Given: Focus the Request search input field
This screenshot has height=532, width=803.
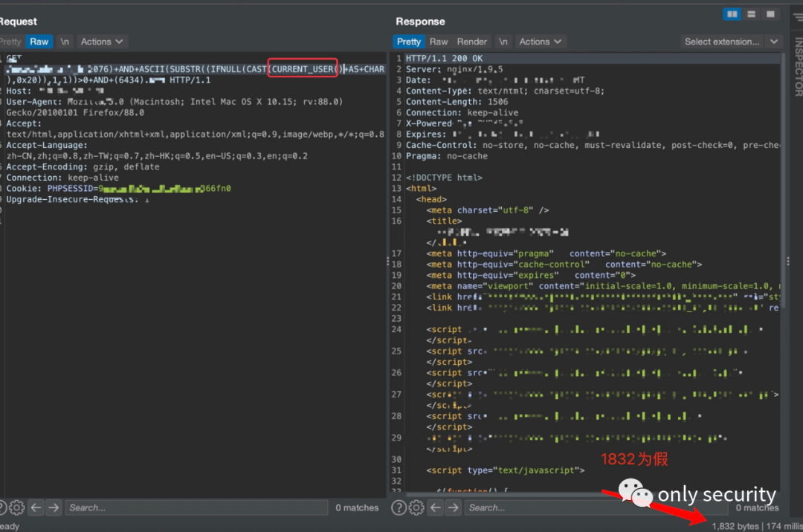Looking at the screenshot, I should pos(196,507).
